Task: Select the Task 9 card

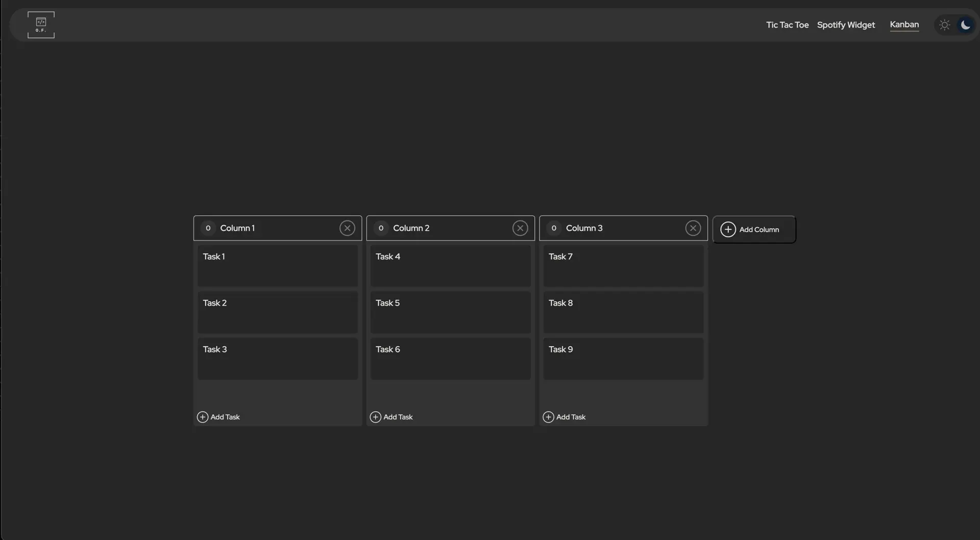Action: [x=624, y=359]
